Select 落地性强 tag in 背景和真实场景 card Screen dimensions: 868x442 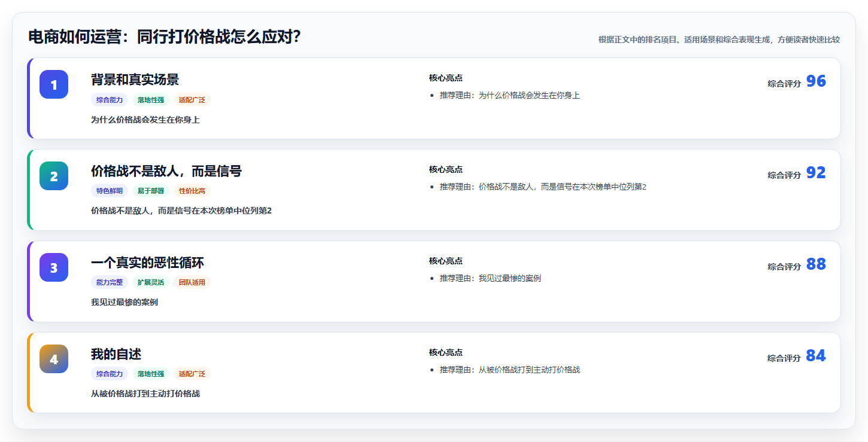151,100
